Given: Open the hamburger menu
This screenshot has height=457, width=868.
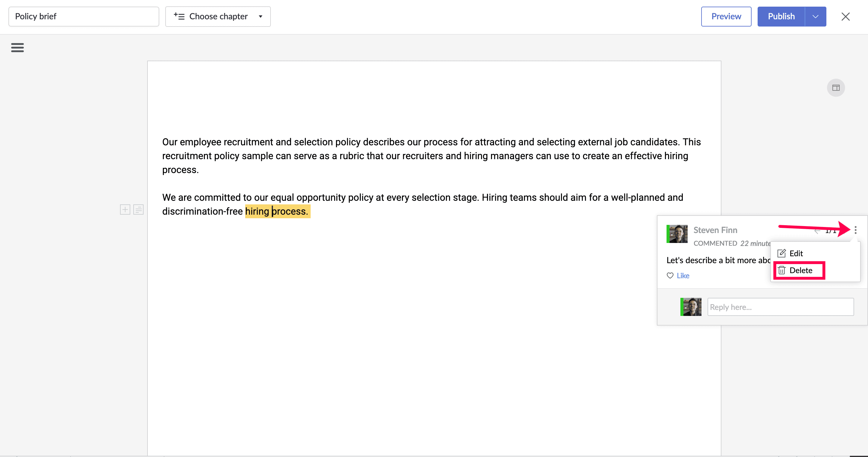Looking at the screenshot, I should 17,48.
